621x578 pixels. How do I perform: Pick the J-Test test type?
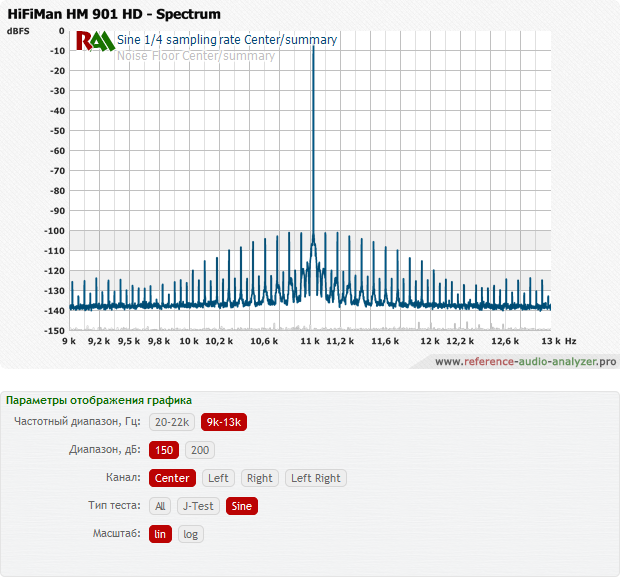click(x=198, y=506)
